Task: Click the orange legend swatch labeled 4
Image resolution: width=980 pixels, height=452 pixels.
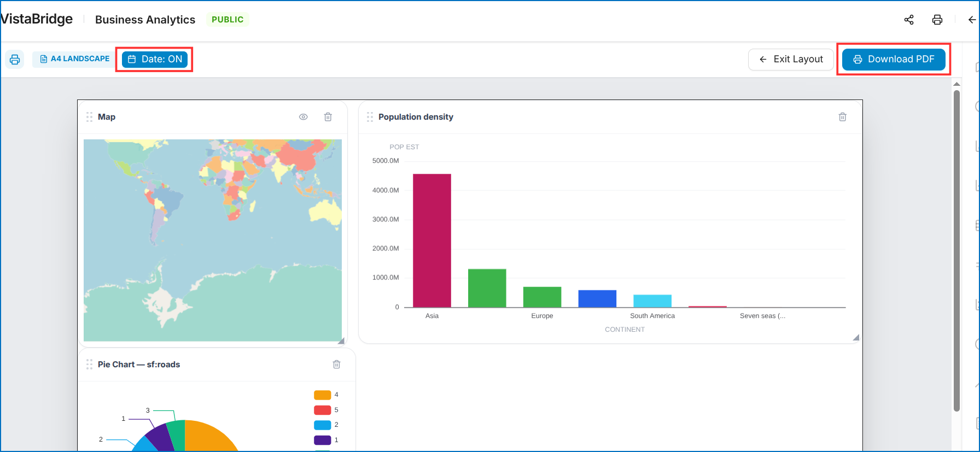Action: click(323, 395)
